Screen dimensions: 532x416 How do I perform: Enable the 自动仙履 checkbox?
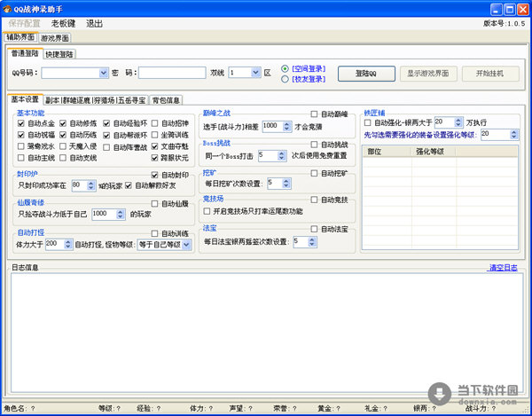tap(154, 204)
